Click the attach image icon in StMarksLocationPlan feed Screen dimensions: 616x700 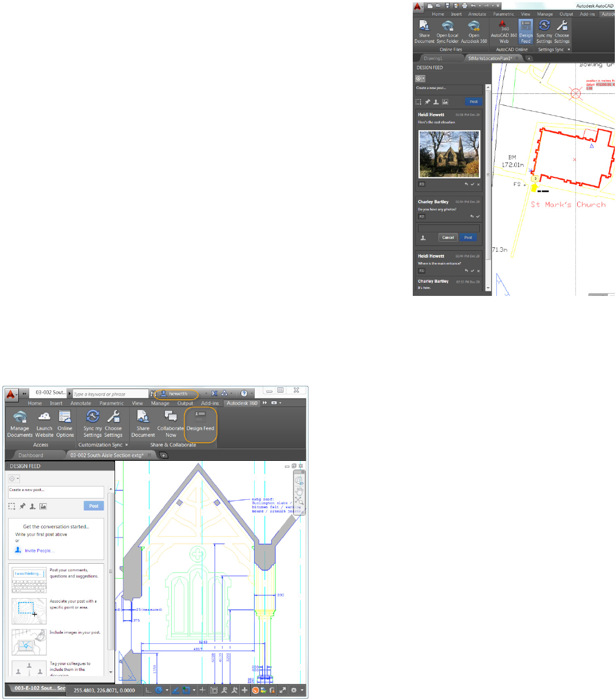point(445,102)
